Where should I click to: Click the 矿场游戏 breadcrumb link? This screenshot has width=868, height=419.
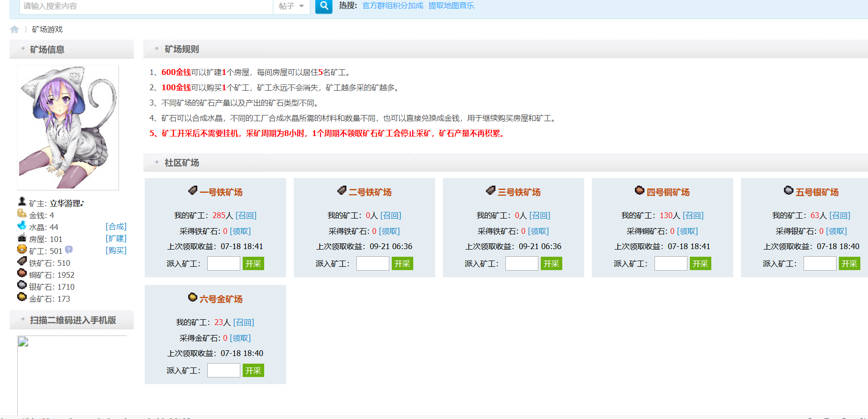47,30
